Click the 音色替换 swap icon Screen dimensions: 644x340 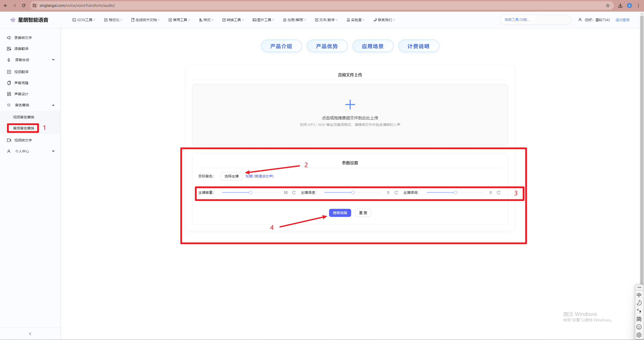pyautogui.click(x=9, y=105)
